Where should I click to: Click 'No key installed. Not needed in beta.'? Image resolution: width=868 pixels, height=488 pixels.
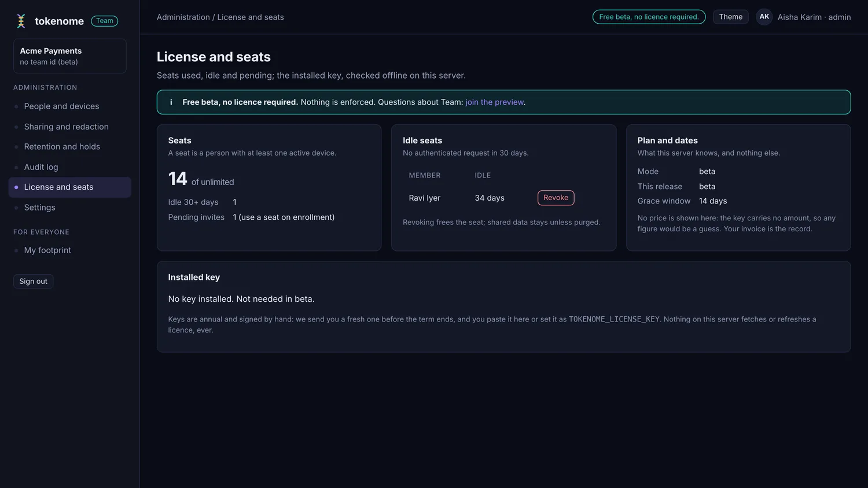[241, 299]
